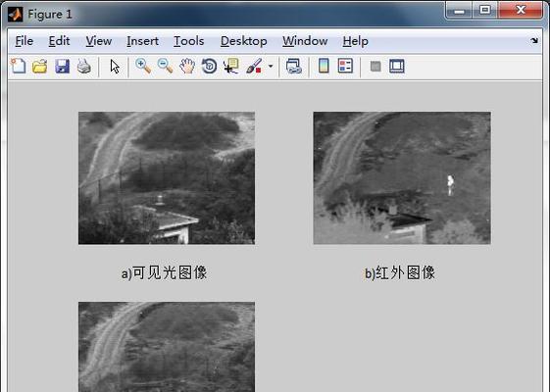Print the figure using the printer icon
The width and height of the screenshot is (550, 392).
tap(84, 66)
